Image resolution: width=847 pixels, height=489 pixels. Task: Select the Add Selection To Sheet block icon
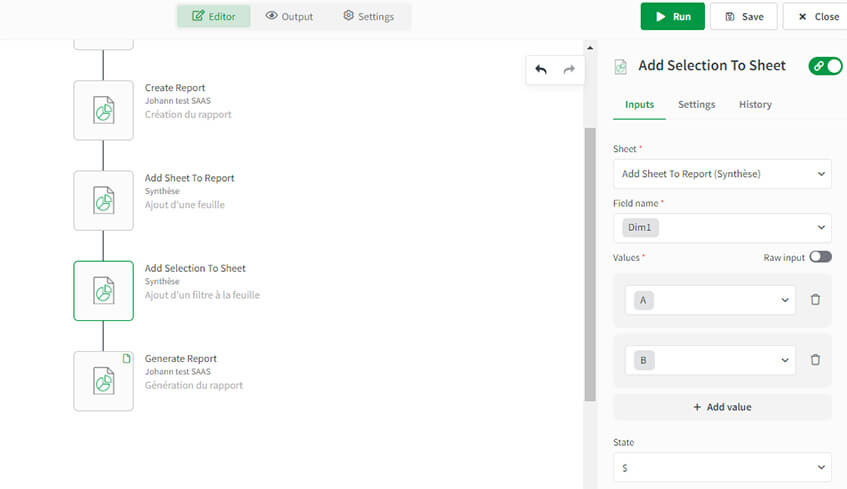tap(103, 291)
